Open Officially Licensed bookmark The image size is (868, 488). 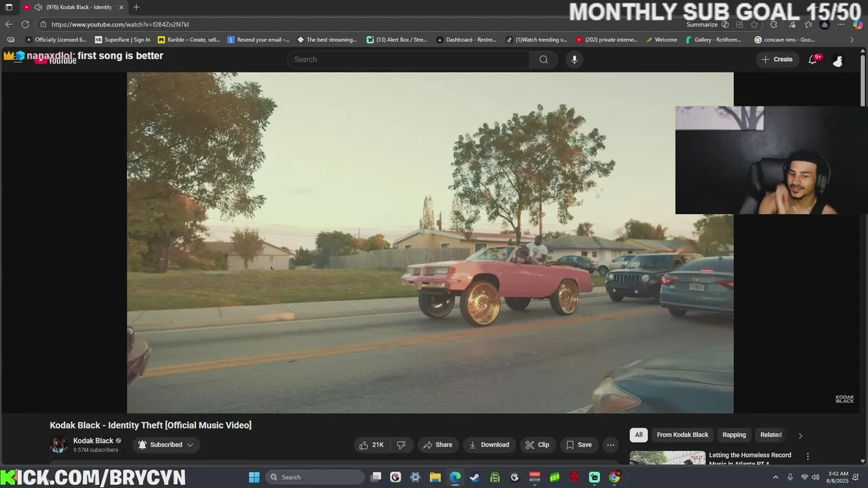56,40
